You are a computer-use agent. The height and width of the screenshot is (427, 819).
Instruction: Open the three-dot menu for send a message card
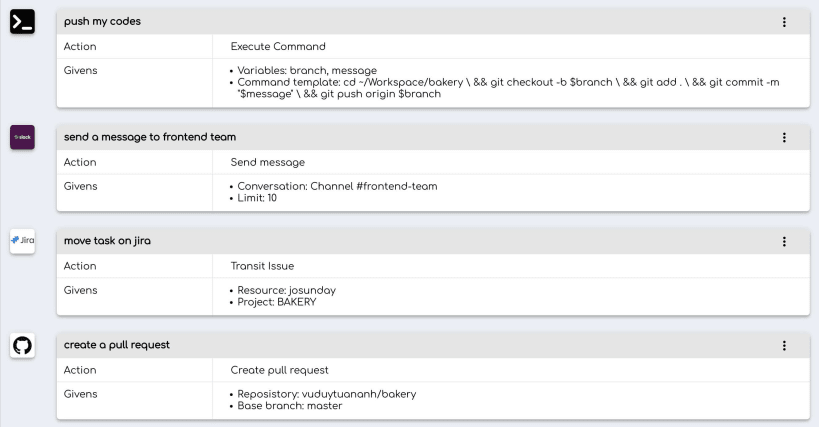point(784,137)
